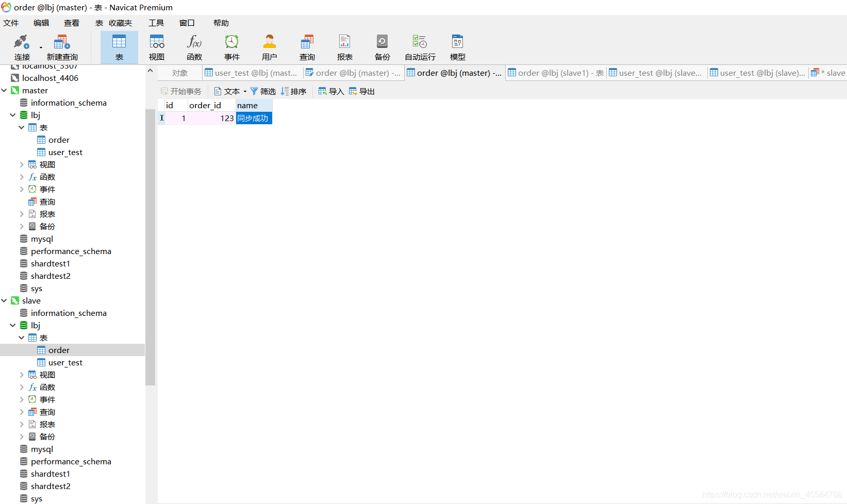Open the 连接 (Connection) toolbar icon

[x=22, y=41]
